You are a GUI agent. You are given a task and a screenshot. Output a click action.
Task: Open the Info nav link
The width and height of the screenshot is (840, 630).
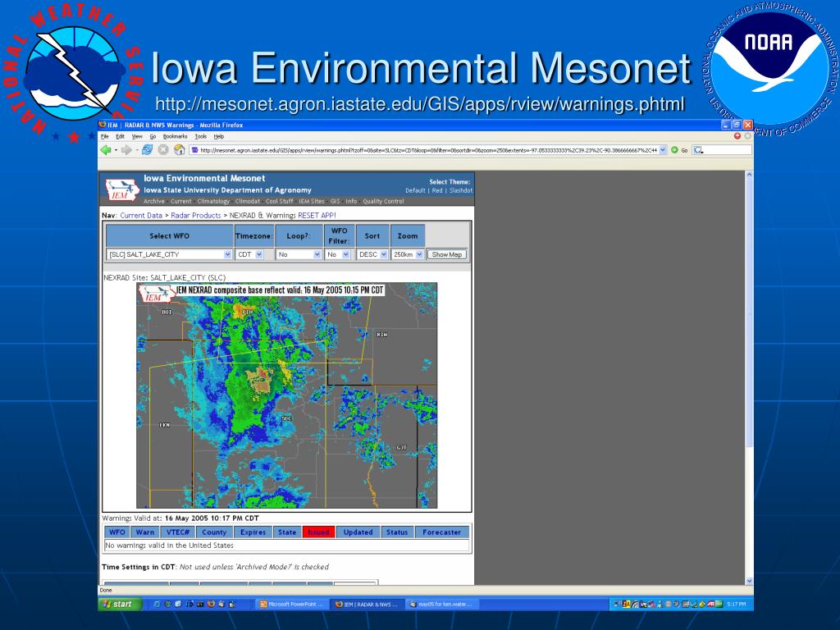(x=351, y=202)
